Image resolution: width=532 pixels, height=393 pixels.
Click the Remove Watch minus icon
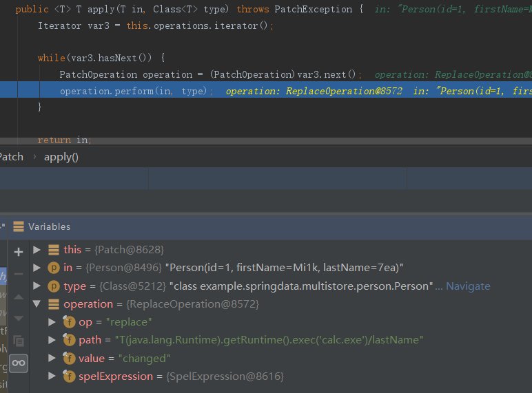click(x=19, y=274)
